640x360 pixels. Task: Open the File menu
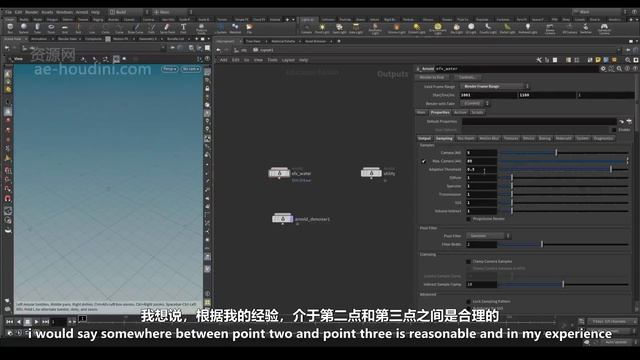8,12
